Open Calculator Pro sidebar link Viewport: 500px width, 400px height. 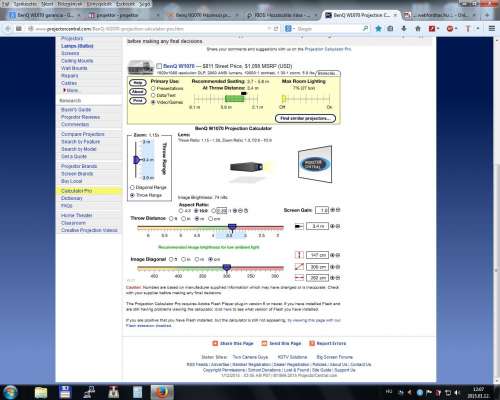point(77,191)
